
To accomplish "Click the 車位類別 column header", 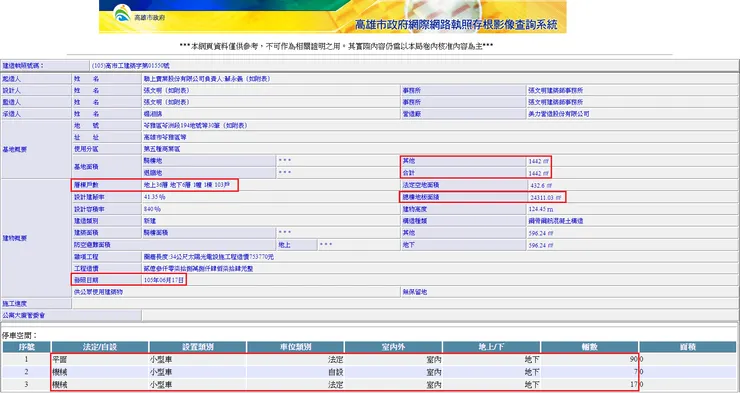I will [x=295, y=347].
